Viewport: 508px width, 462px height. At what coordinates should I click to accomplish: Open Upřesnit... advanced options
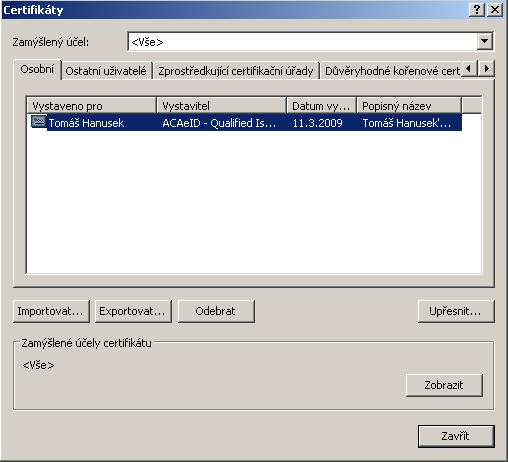click(x=456, y=311)
